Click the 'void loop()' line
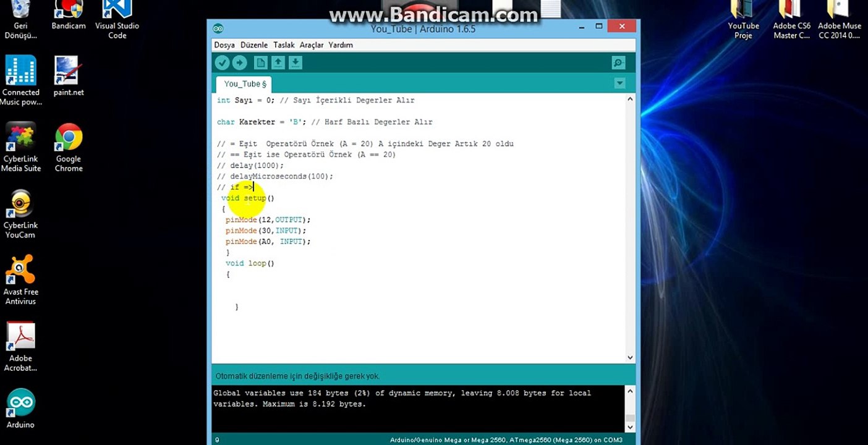 click(x=250, y=263)
